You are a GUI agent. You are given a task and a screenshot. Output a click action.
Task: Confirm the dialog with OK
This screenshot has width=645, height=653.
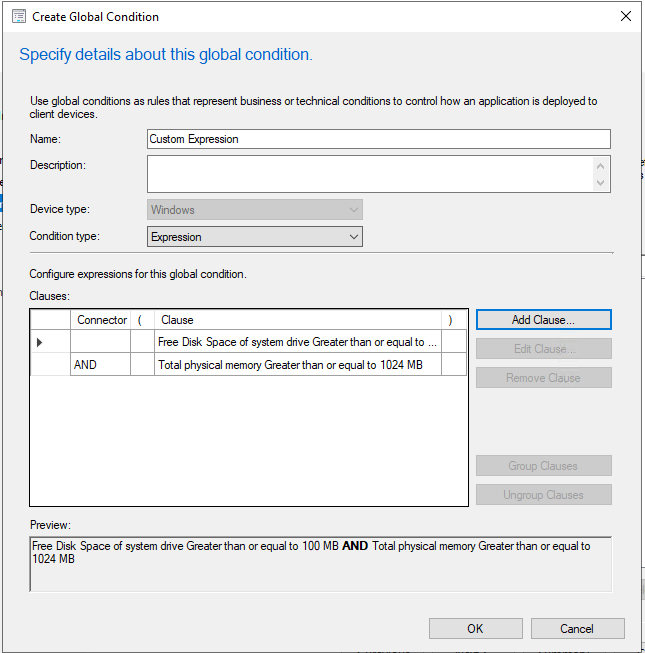475,628
